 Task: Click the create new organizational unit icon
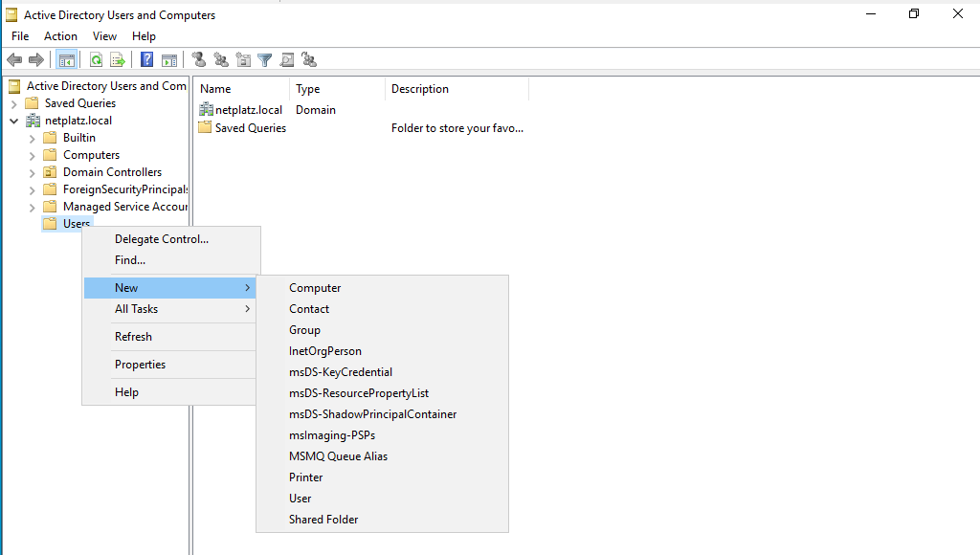coord(243,60)
